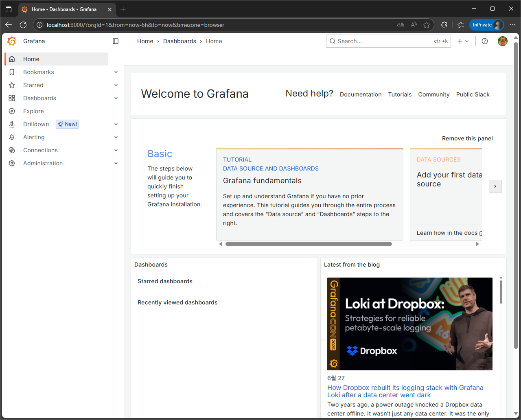Open browser tab actions menu icon
521x420 pixels.
pos(9,9)
